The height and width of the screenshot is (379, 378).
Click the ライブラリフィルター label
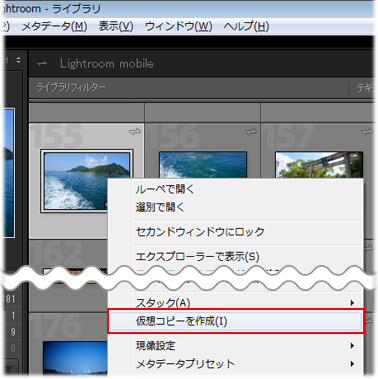[x=74, y=88]
